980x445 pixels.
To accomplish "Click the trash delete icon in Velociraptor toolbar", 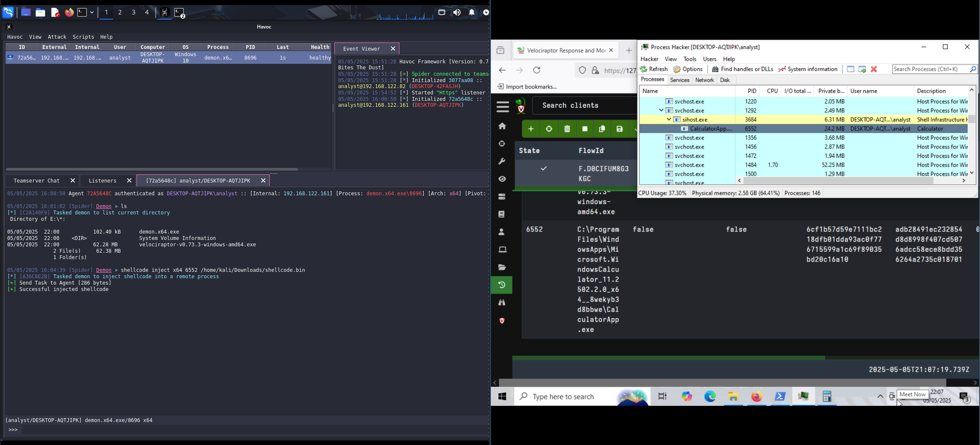I will point(567,129).
